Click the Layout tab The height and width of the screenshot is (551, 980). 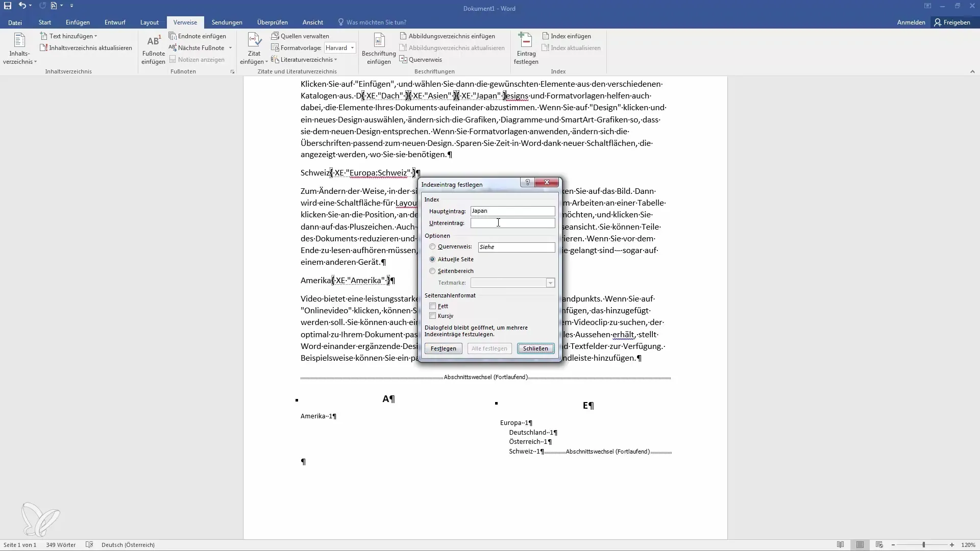150,22
